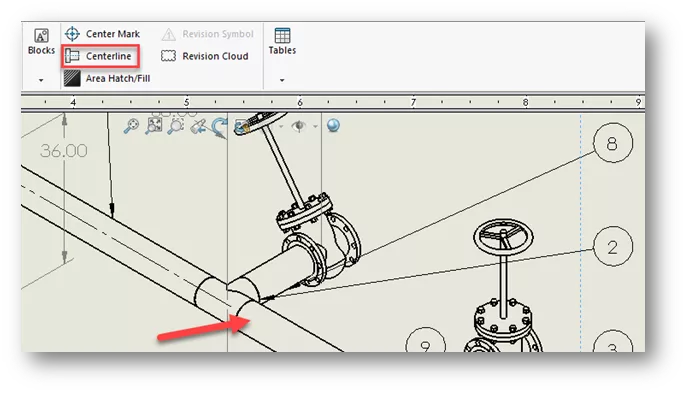The image size is (687, 394).
Task: Expand the Tables dropdown arrow
Action: coord(282,80)
